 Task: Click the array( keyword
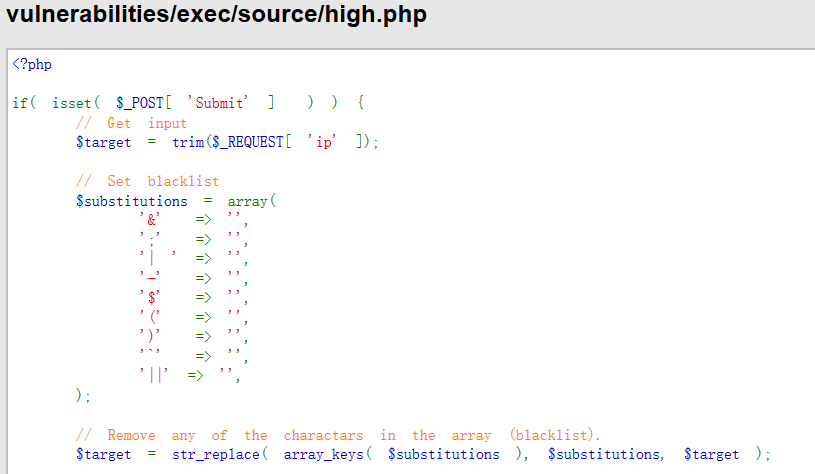[252, 201]
